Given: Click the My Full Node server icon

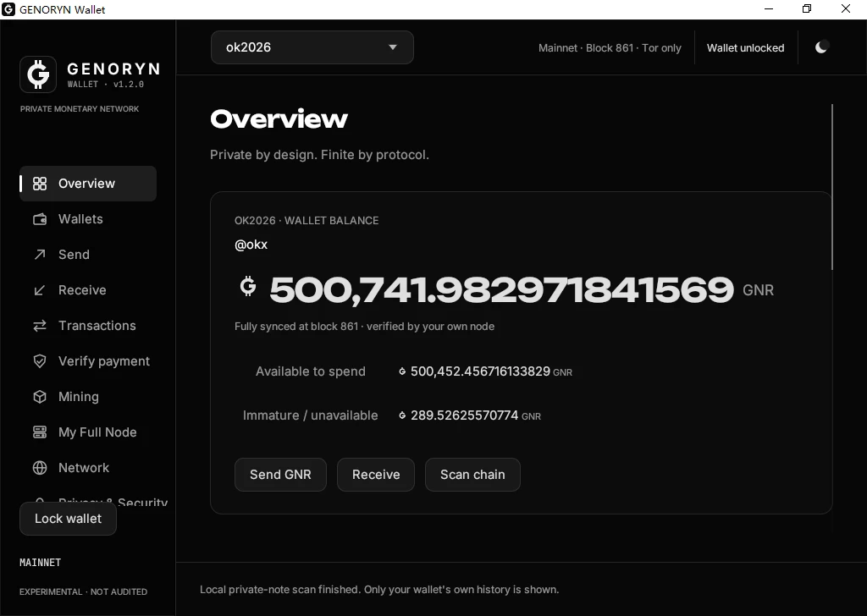Looking at the screenshot, I should point(40,432).
